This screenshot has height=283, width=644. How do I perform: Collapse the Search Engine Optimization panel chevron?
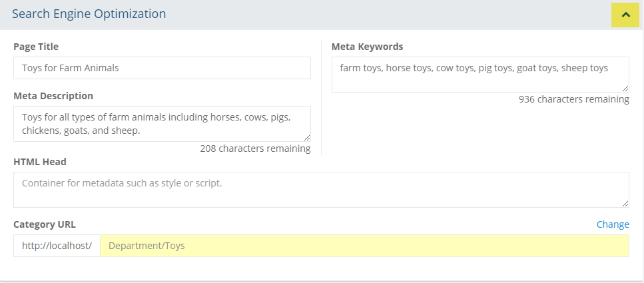(625, 14)
